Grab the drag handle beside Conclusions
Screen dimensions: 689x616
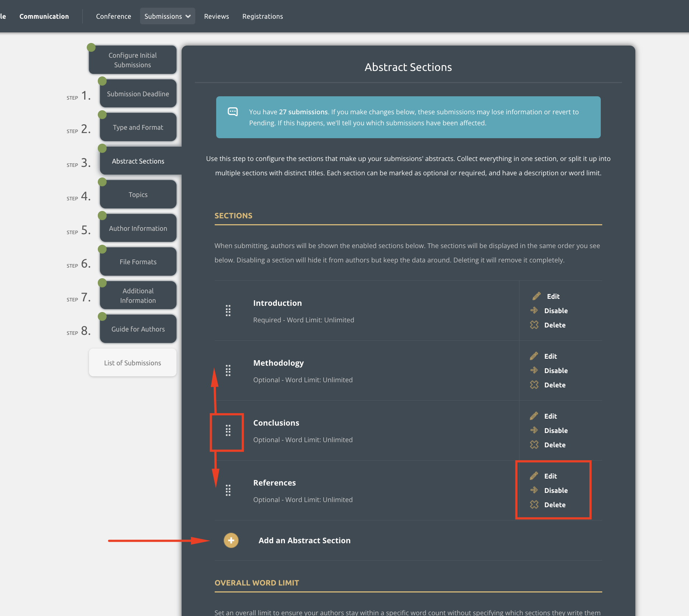(228, 430)
